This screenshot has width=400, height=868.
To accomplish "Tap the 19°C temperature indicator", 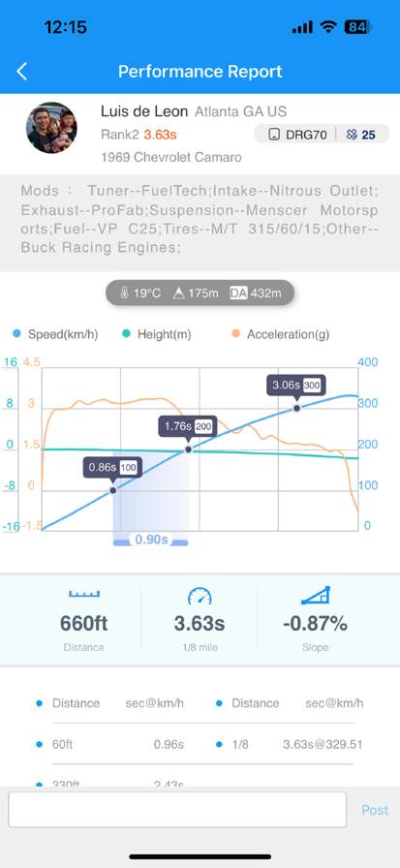I will tap(140, 293).
